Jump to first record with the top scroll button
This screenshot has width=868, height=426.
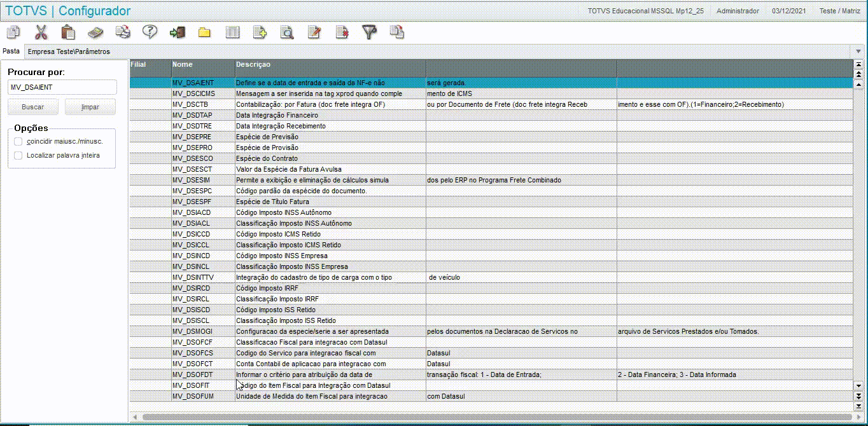click(x=858, y=64)
